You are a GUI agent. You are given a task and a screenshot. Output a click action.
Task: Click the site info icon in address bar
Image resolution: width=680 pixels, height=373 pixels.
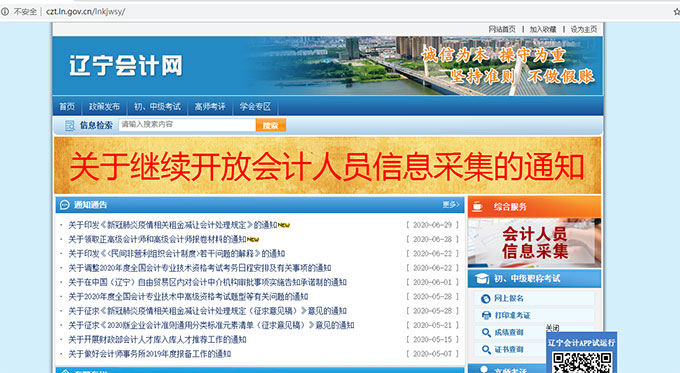point(5,12)
